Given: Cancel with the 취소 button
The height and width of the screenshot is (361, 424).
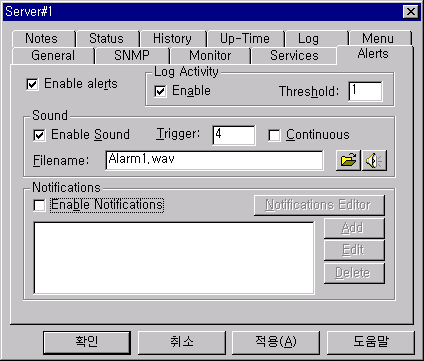Looking at the screenshot, I should pyautogui.click(x=182, y=342).
